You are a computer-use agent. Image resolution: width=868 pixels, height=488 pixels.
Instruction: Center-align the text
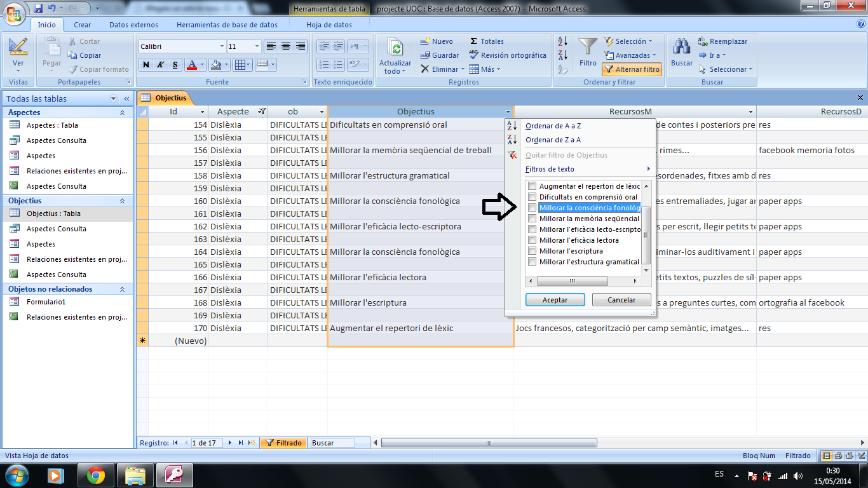[286, 46]
